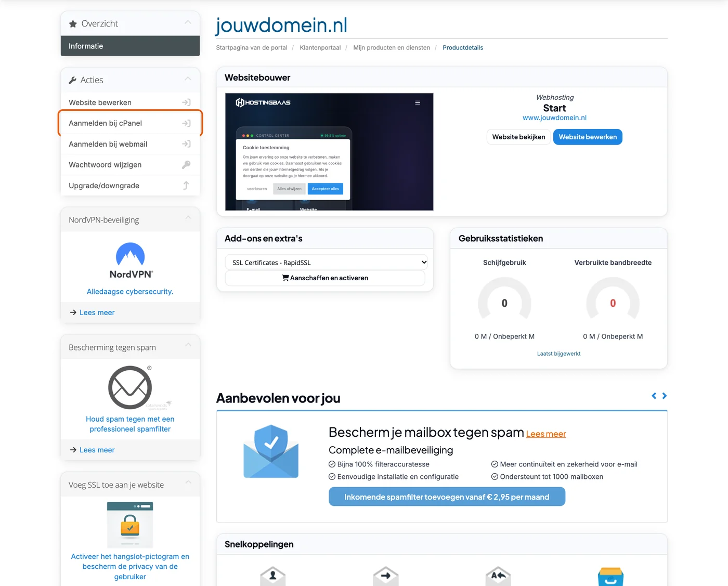
Task: Collapse the Bescherming tegen spam panel
Action: pyautogui.click(x=188, y=345)
